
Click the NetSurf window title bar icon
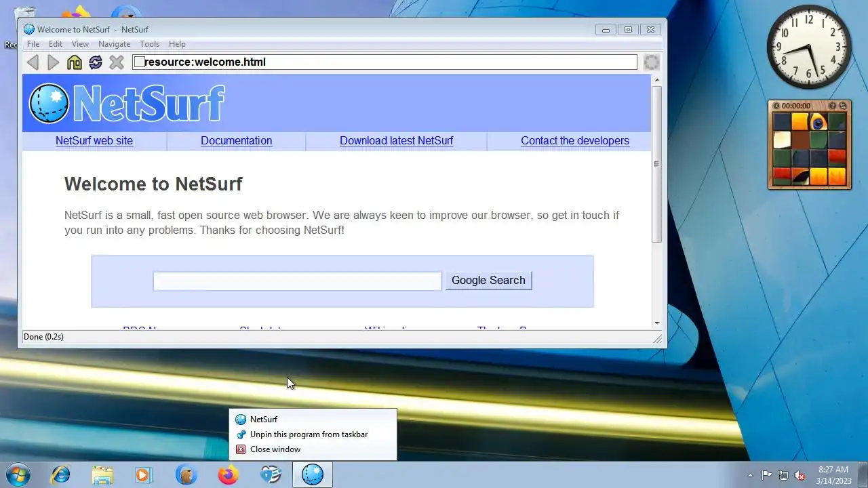tap(29, 29)
